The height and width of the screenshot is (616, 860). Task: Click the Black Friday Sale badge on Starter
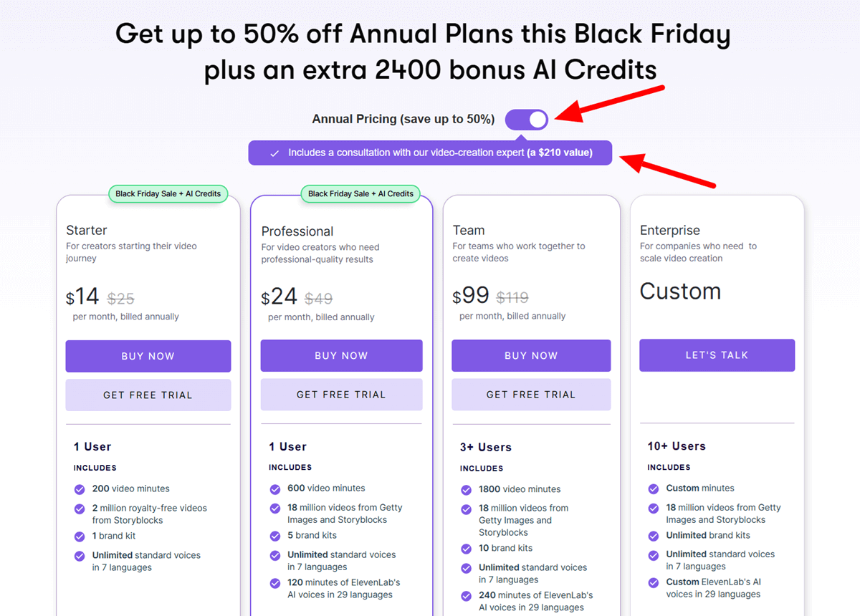coord(168,193)
